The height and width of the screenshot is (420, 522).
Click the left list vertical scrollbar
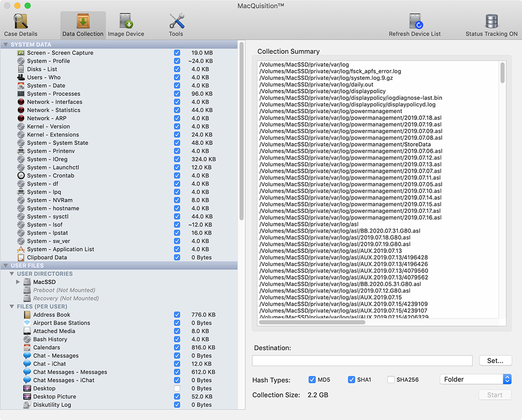click(x=242, y=131)
